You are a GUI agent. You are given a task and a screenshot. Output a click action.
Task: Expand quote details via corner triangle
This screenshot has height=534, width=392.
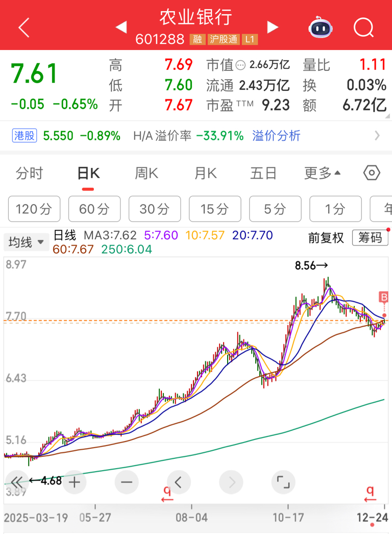(x=387, y=116)
